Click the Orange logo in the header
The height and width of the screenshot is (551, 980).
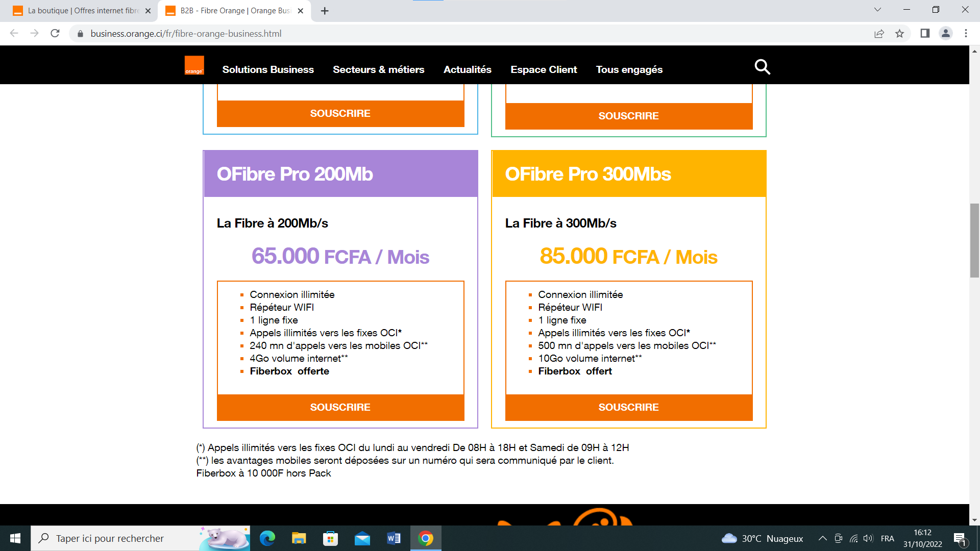click(194, 65)
